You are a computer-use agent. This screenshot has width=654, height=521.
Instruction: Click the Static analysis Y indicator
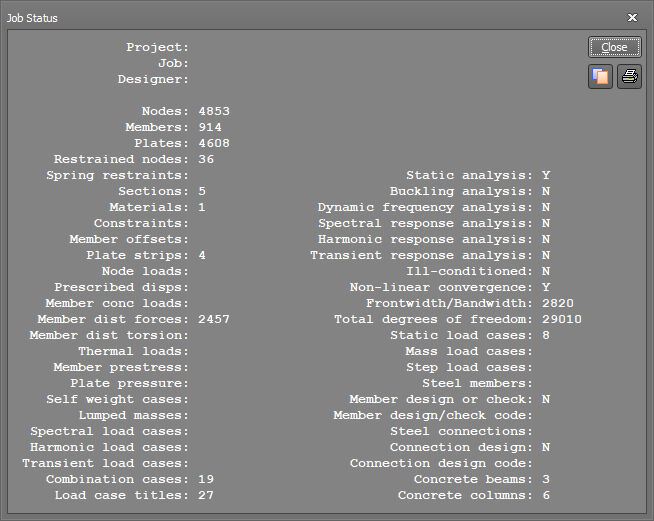point(546,175)
